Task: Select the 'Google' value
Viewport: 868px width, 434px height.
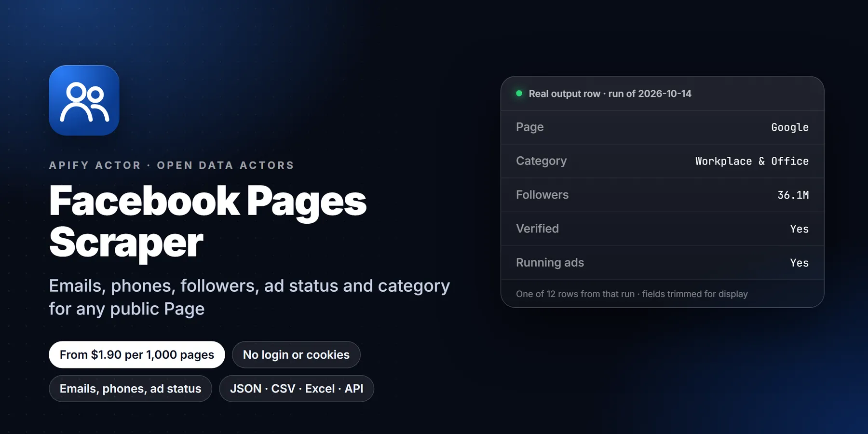Action: pos(790,127)
